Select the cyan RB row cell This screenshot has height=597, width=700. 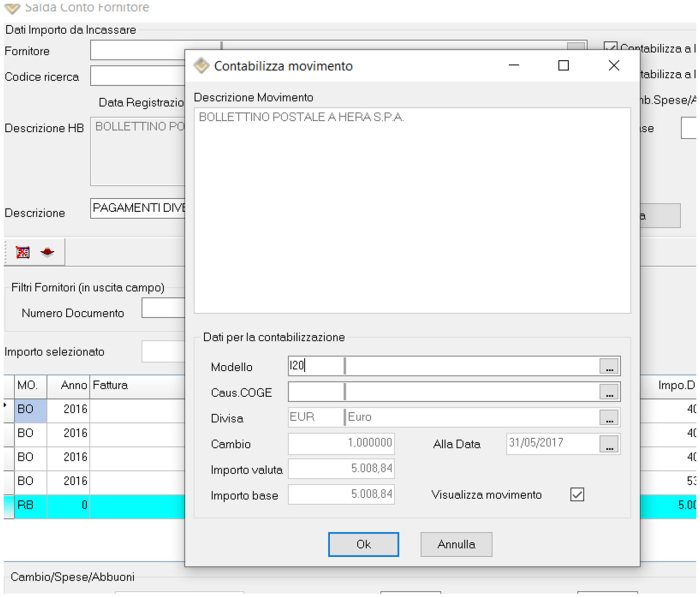point(31,506)
